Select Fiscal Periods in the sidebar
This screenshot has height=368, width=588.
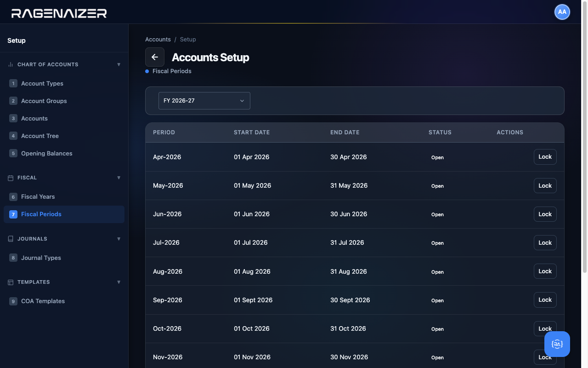coord(64,214)
